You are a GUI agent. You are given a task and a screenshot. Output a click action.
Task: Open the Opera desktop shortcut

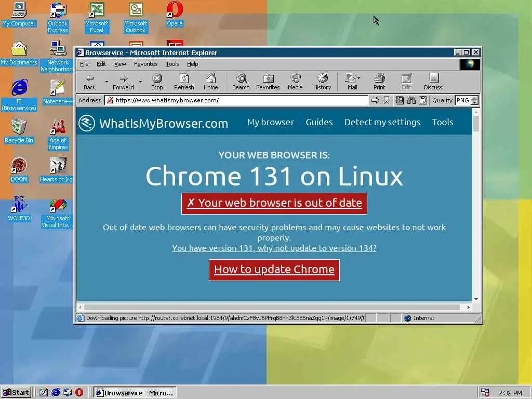click(x=175, y=14)
